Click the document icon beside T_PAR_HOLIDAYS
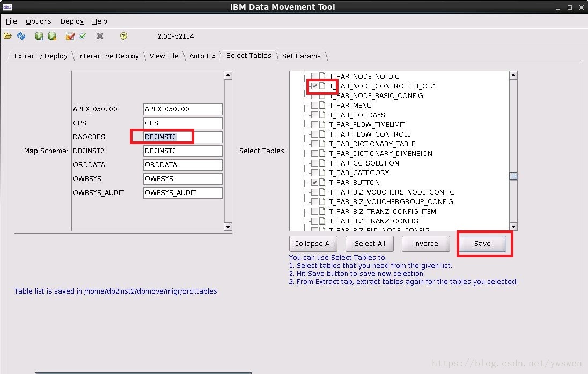 click(322, 115)
